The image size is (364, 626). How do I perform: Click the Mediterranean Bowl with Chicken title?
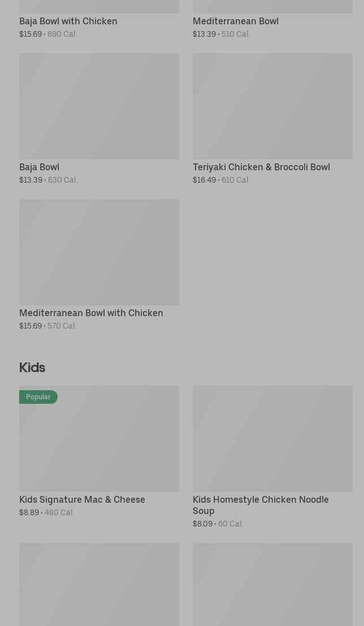91,313
